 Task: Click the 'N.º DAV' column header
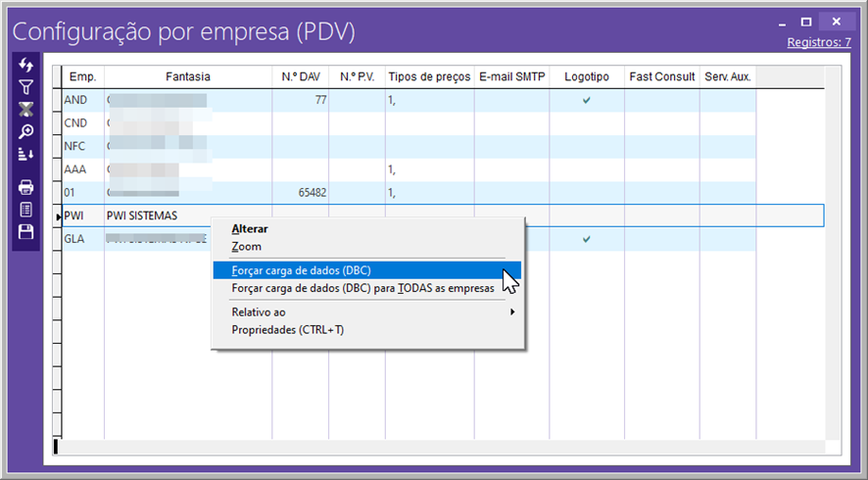click(300, 76)
